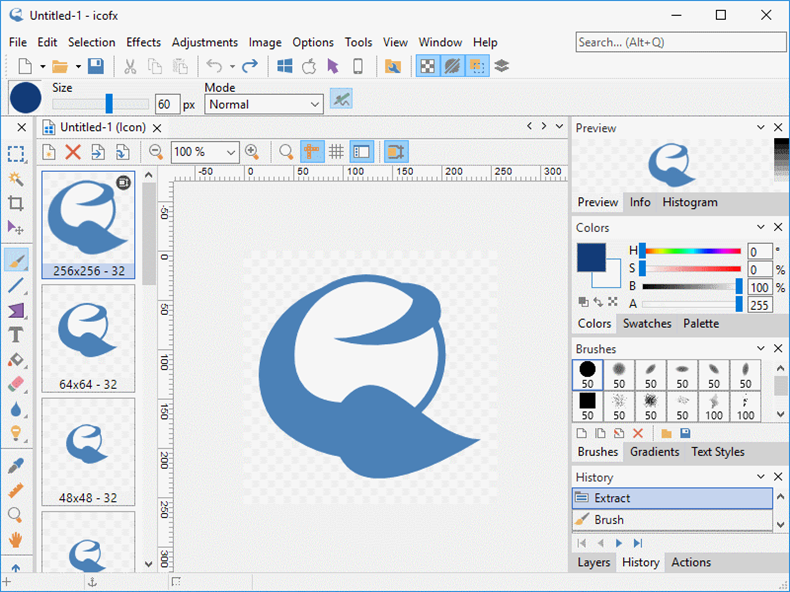The height and width of the screenshot is (592, 790).
Task: Open the New file dropdown arrow
Action: pos(43,66)
